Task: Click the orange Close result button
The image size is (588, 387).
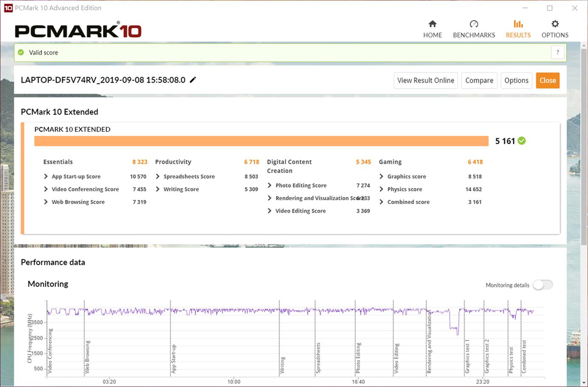Action: click(x=547, y=80)
